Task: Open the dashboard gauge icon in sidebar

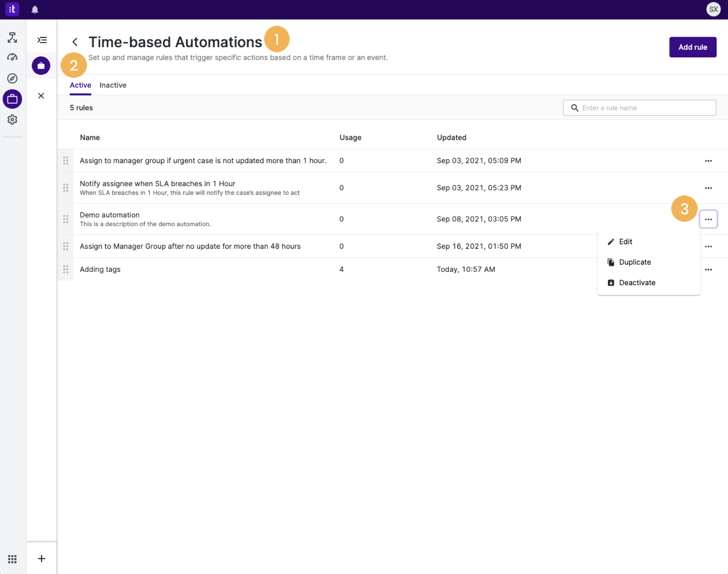Action: [12, 57]
